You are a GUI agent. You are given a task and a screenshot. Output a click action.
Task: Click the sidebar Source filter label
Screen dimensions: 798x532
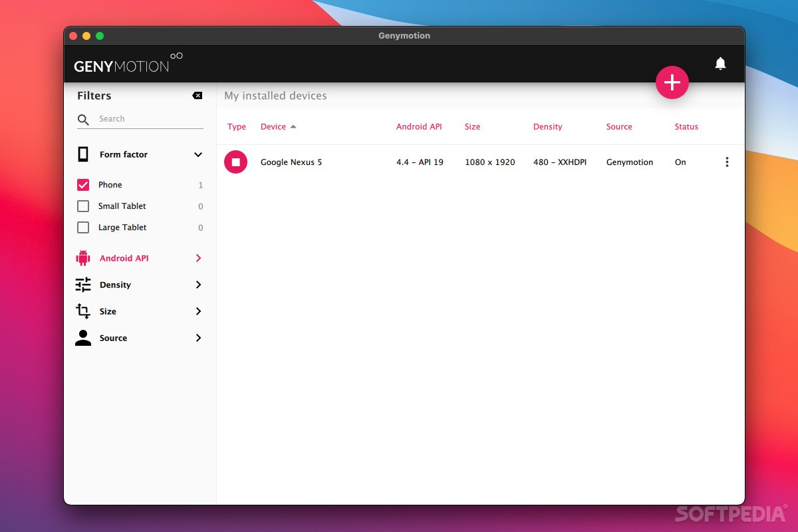[x=113, y=338]
